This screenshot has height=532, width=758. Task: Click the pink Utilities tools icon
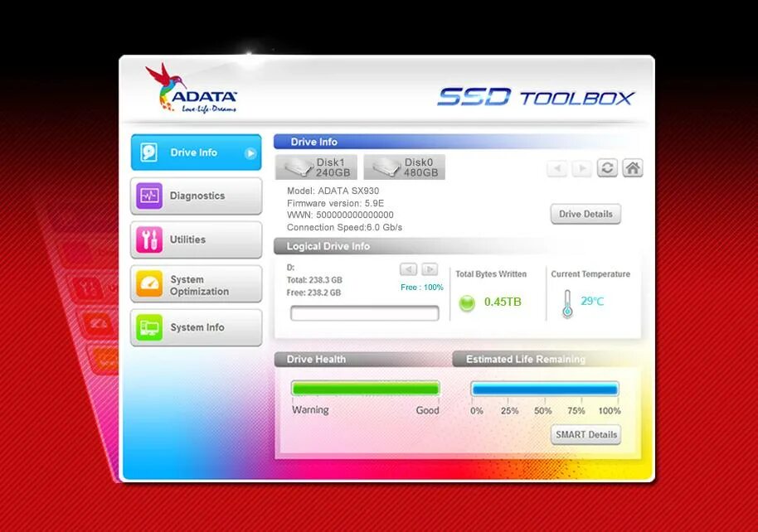point(149,239)
